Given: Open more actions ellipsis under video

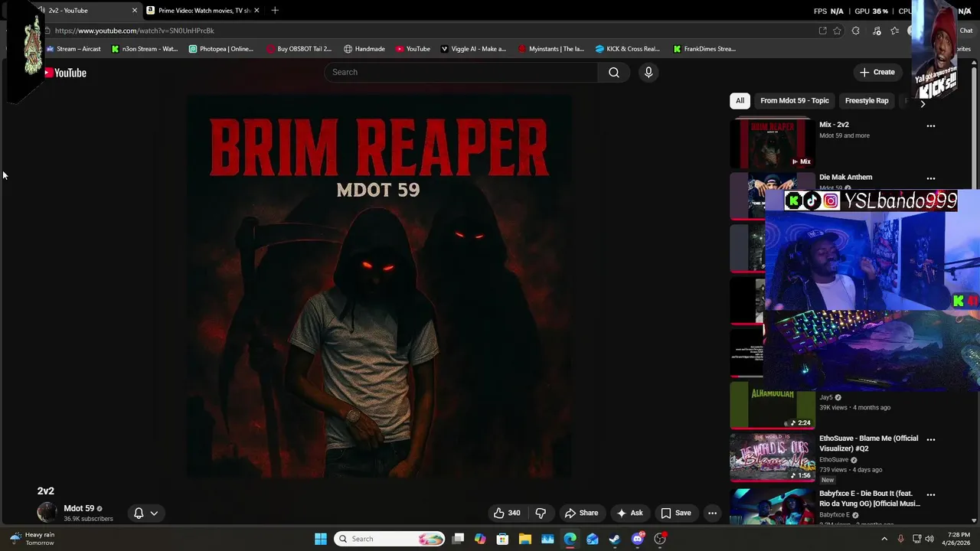Looking at the screenshot, I should click(712, 513).
